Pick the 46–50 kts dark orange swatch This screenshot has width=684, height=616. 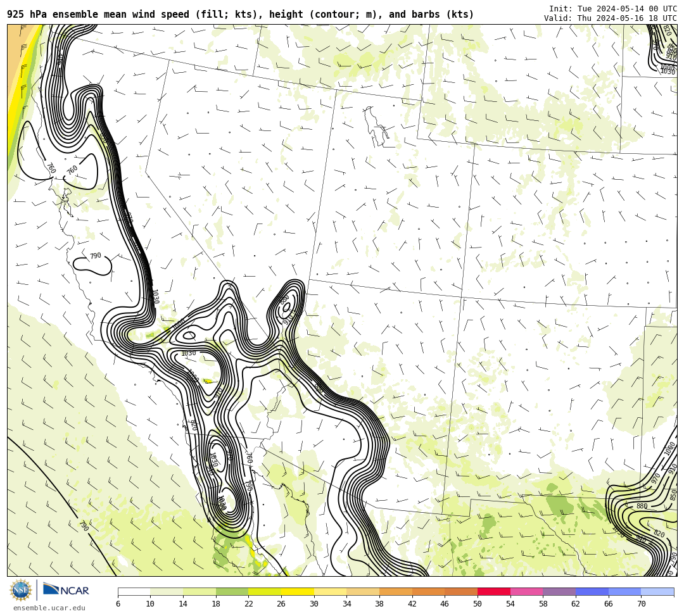point(461,591)
